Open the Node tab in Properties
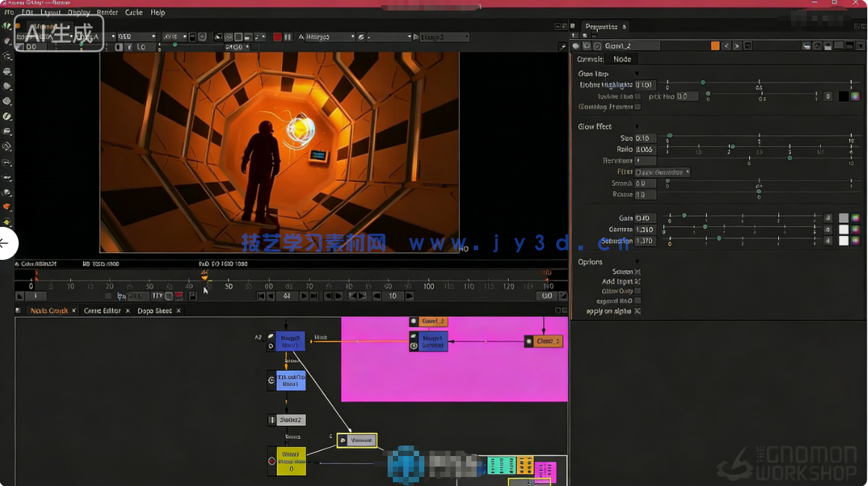The height and width of the screenshot is (486, 868). (622, 59)
